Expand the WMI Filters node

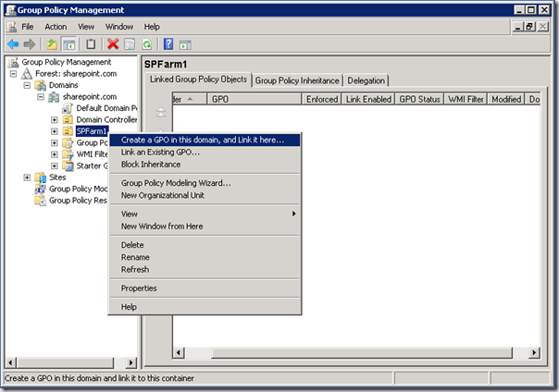[55, 154]
